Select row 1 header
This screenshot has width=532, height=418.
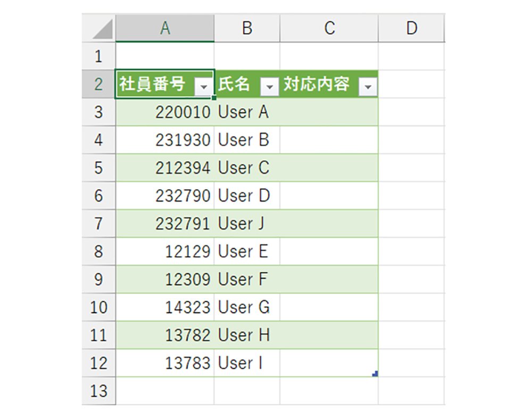pyautogui.click(x=98, y=56)
